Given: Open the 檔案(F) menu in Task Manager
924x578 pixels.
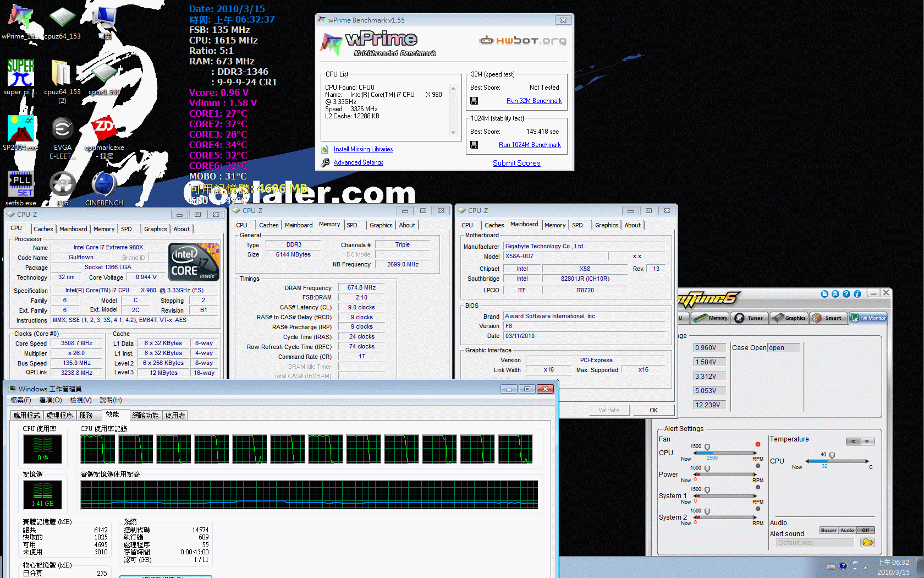Looking at the screenshot, I should click(x=21, y=400).
